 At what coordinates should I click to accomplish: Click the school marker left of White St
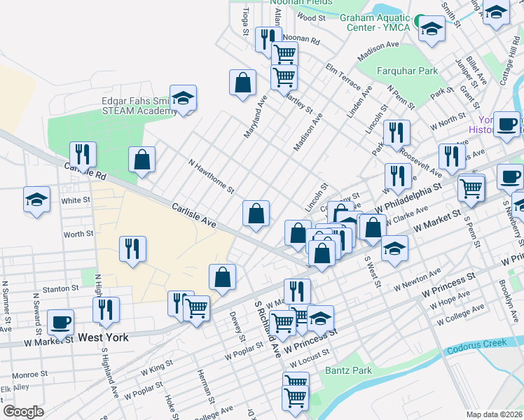(x=36, y=199)
